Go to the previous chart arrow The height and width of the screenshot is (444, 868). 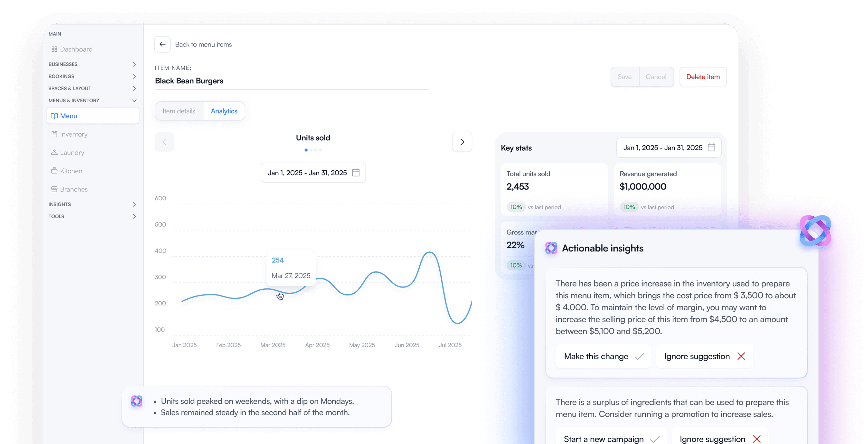pyautogui.click(x=164, y=142)
